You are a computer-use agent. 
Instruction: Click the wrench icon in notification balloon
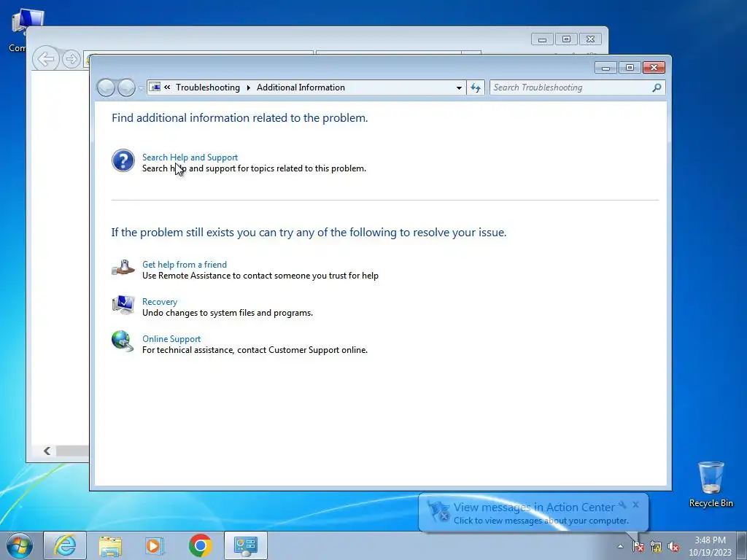click(622, 505)
